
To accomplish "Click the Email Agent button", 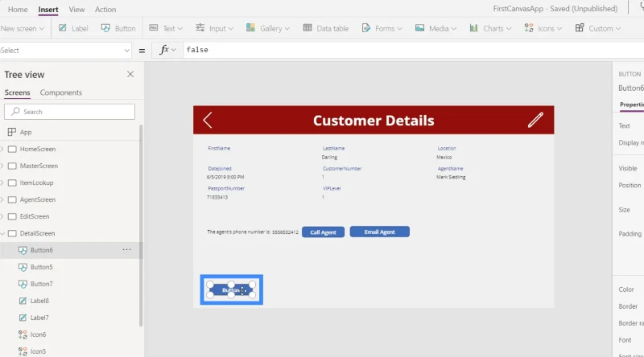I will pyautogui.click(x=379, y=232).
